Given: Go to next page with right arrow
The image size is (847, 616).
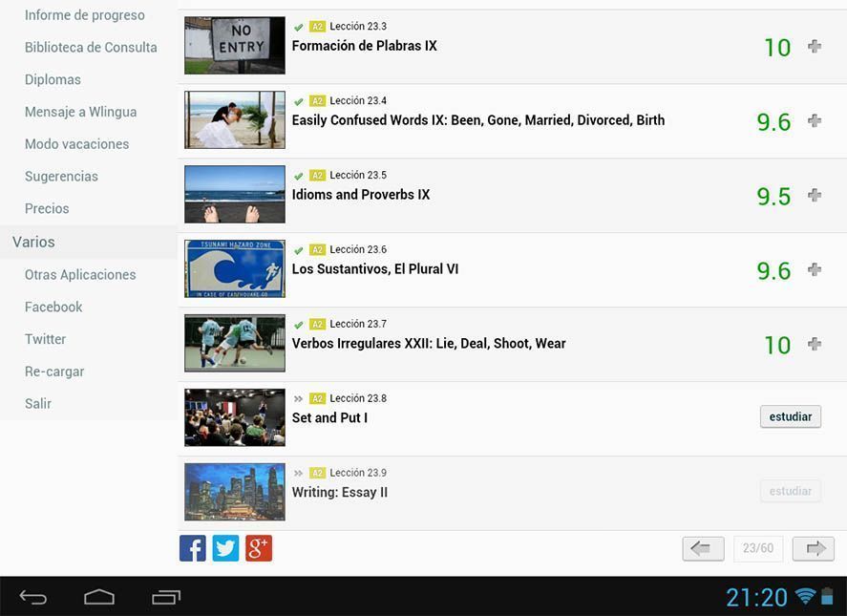Looking at the screenshot, I should [x=814, y=549].
